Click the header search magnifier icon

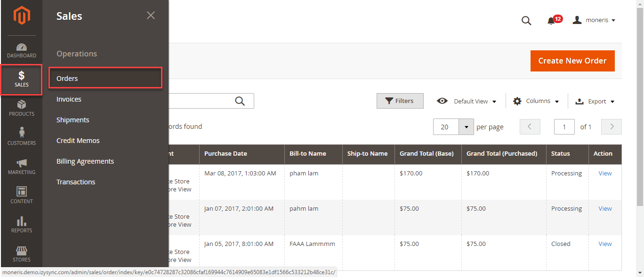pos(526,21)
